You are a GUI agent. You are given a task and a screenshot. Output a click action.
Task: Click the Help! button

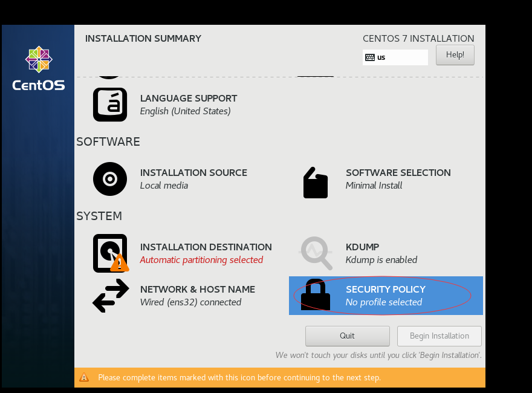(x=455, y=55)
